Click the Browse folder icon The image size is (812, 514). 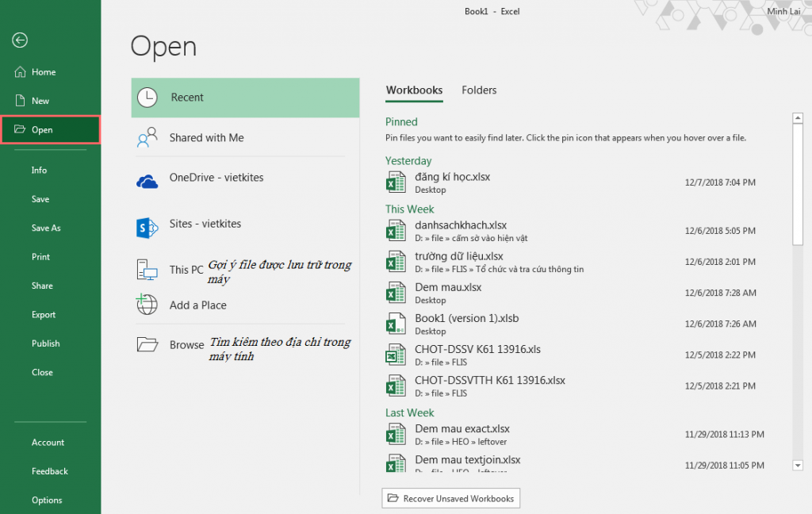147,344
